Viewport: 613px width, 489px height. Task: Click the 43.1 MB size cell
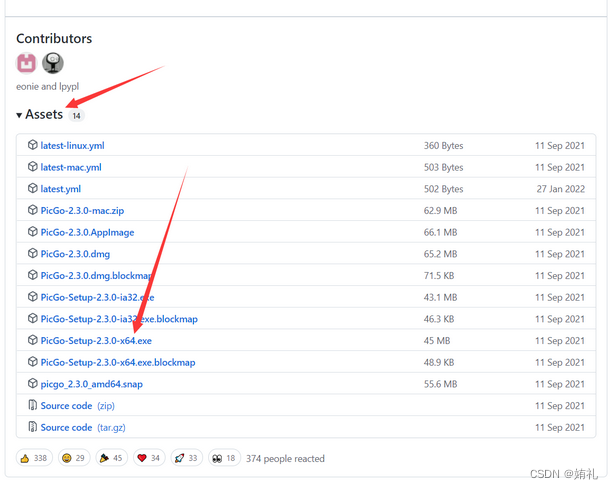pos(440,297)
